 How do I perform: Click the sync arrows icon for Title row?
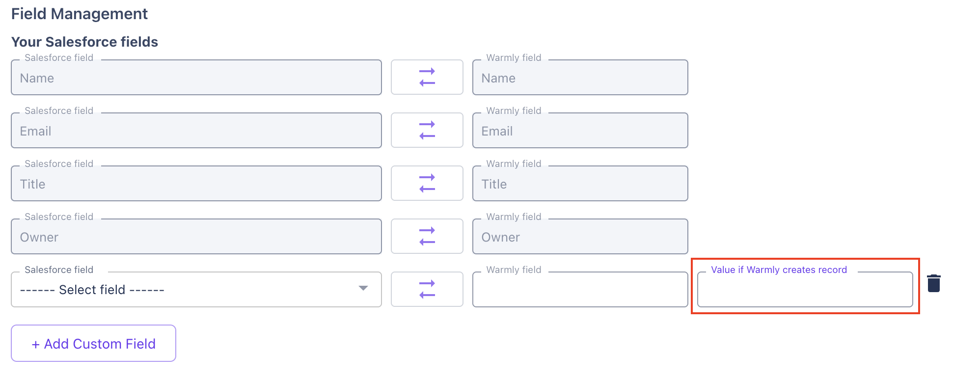click(427, 183)
